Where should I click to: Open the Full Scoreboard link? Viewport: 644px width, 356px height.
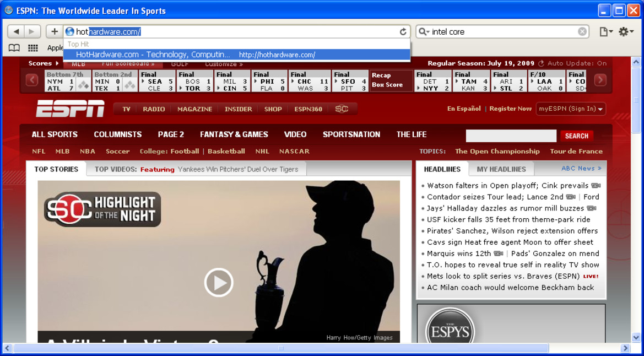coord(128,64)
